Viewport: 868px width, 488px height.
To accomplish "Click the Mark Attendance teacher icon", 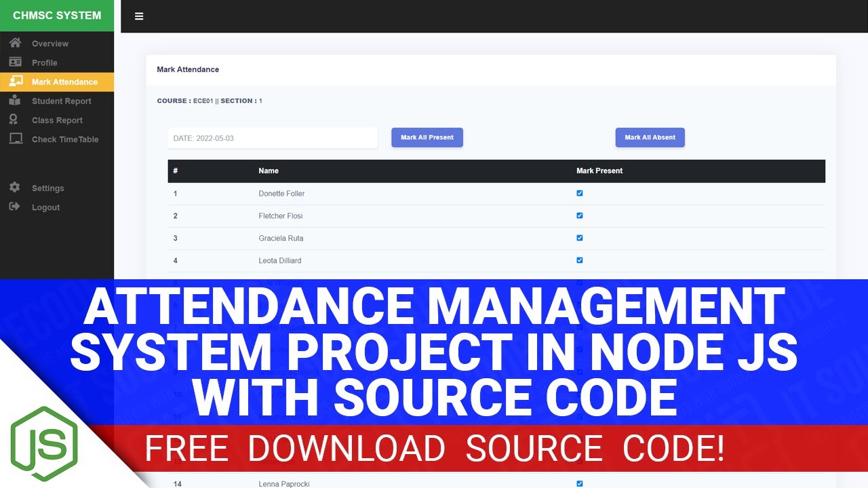I will [x=15, y=81].
